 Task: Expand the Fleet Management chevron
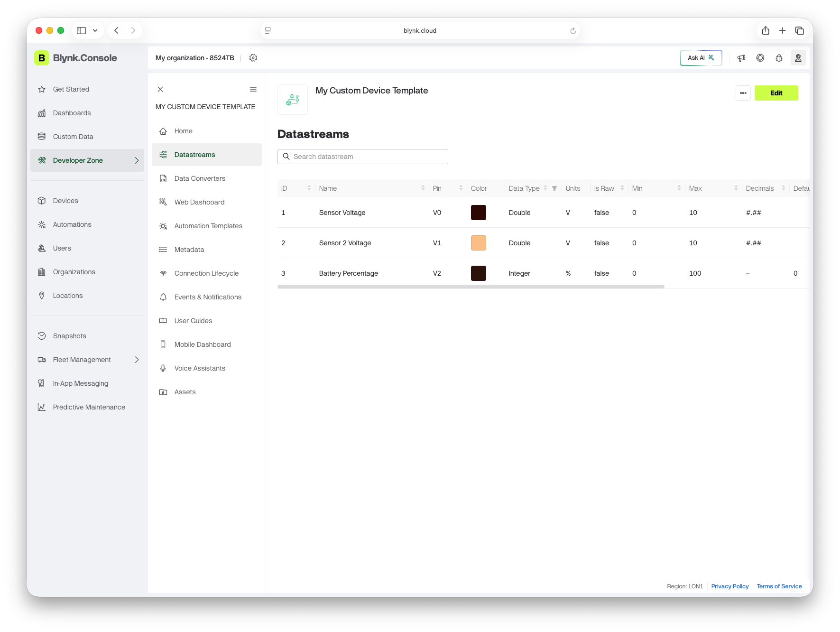137,360
